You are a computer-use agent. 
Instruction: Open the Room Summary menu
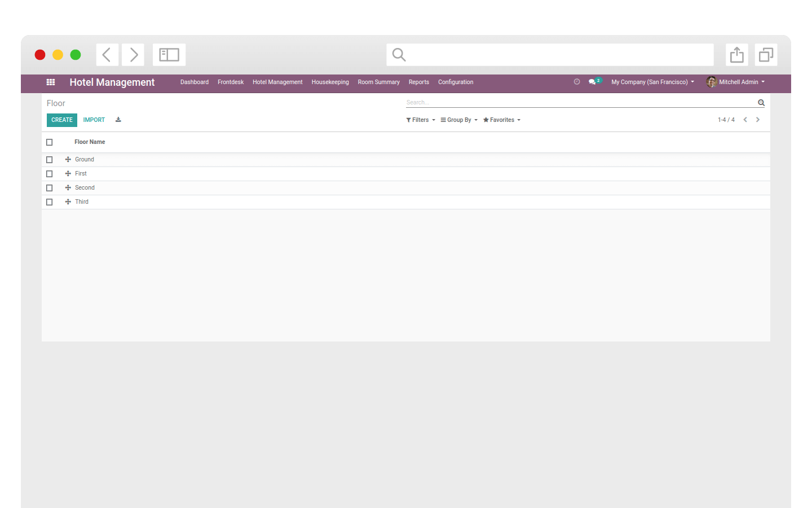[379, 82]
